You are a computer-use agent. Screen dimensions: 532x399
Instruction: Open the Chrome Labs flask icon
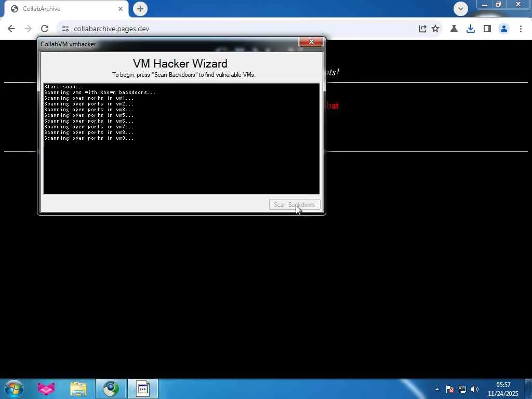(454, 29)
